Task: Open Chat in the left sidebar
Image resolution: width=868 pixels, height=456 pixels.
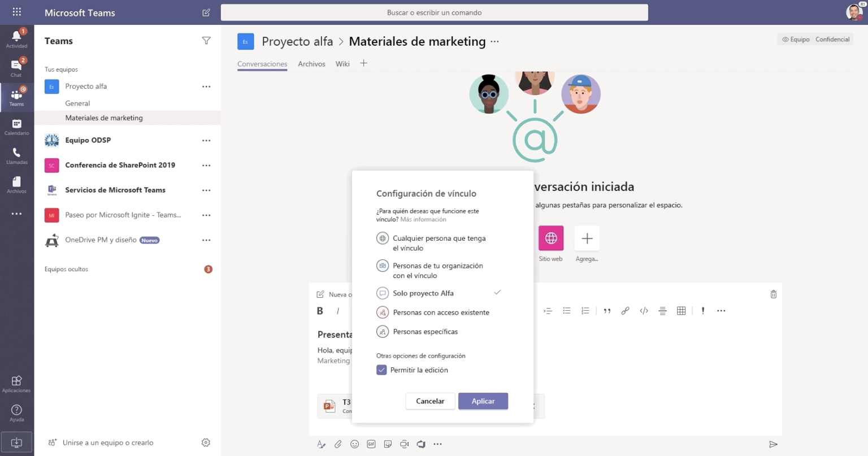Action: pyautogui.click(x=16, y=68)
